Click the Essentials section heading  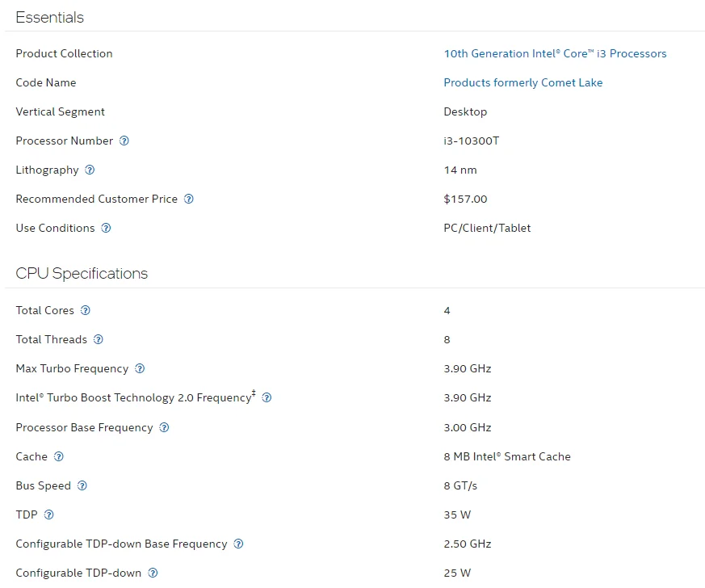pos(49,17)
